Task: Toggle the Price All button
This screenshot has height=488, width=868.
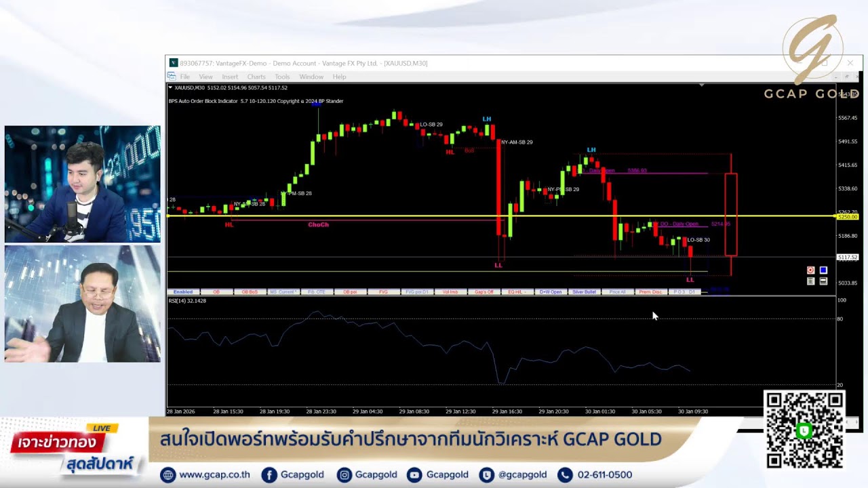Action: coord(617,292)
